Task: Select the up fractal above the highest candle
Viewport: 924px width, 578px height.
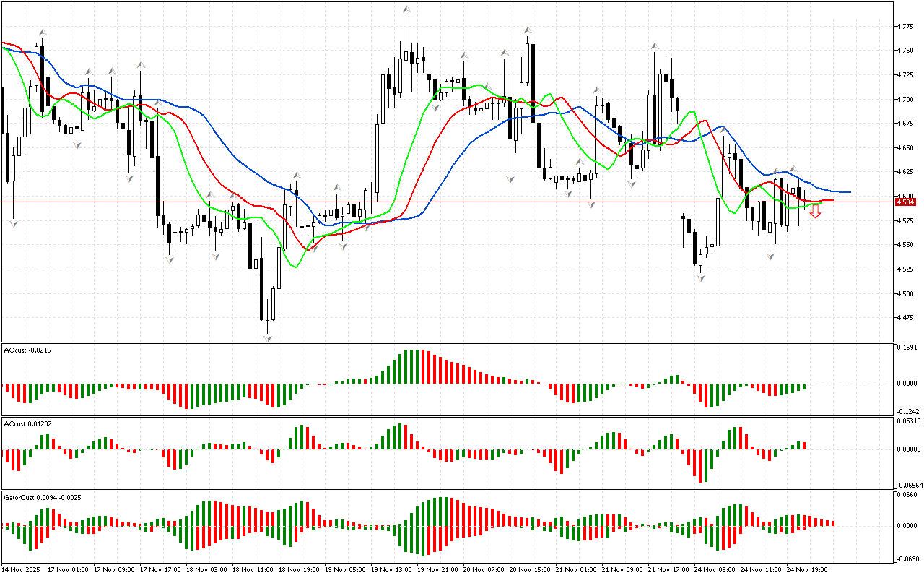Action: pos(406,9)
